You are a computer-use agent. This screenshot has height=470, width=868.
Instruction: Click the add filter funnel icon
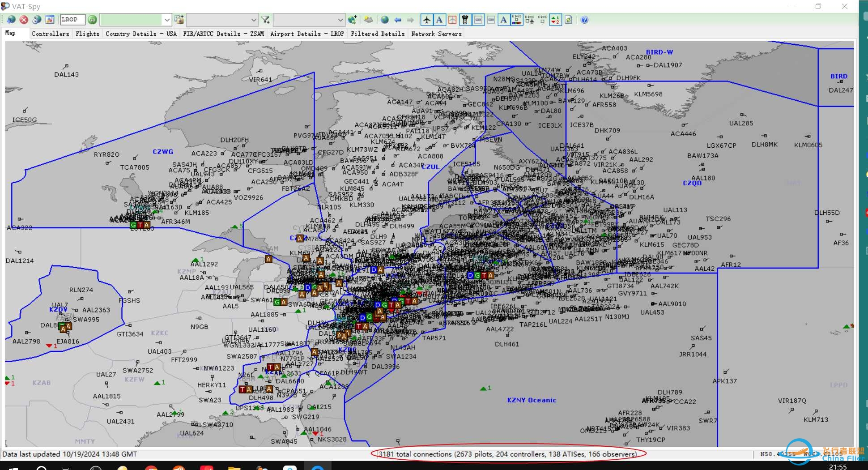(266, 20)
